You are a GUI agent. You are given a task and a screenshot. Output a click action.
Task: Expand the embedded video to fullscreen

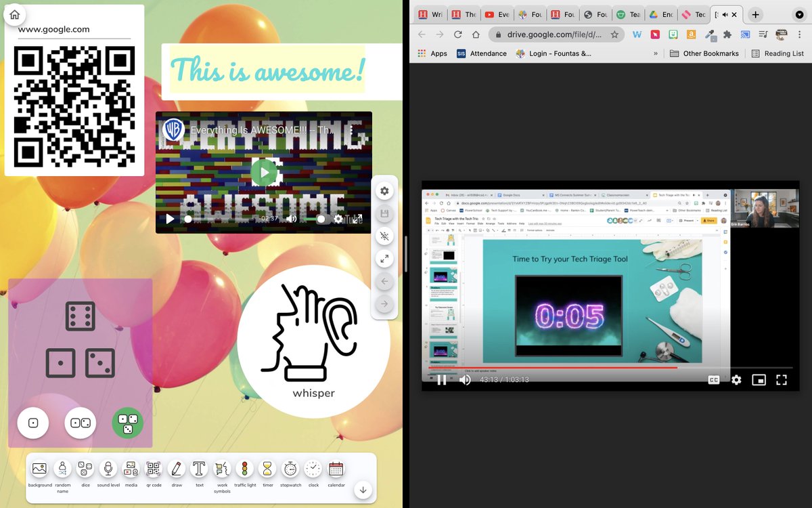(358, 219)
